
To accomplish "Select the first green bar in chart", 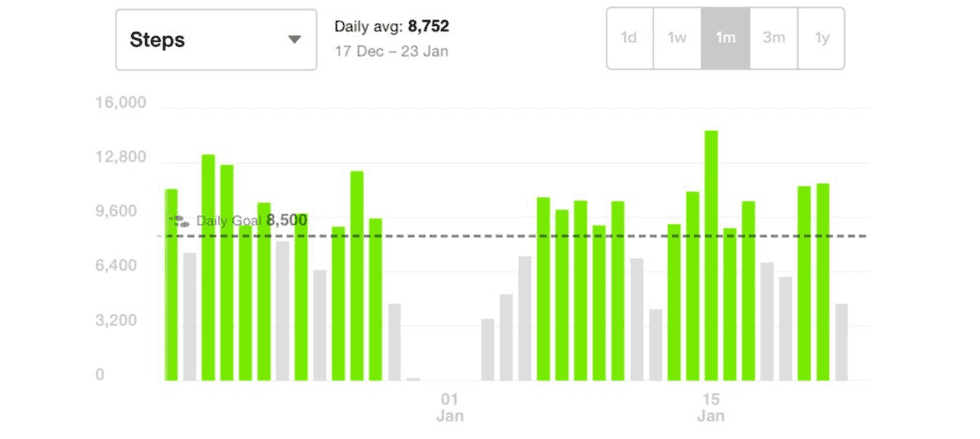I will (171, 285).
